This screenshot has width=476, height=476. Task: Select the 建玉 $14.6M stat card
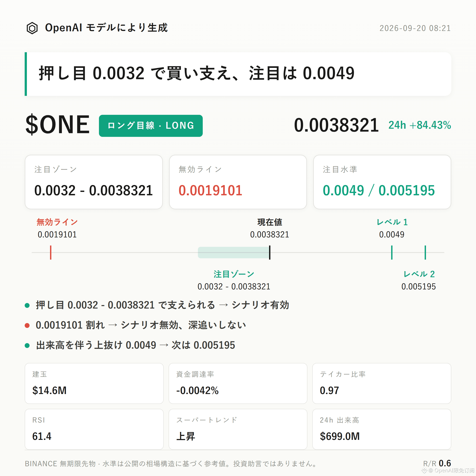(94, 383)
